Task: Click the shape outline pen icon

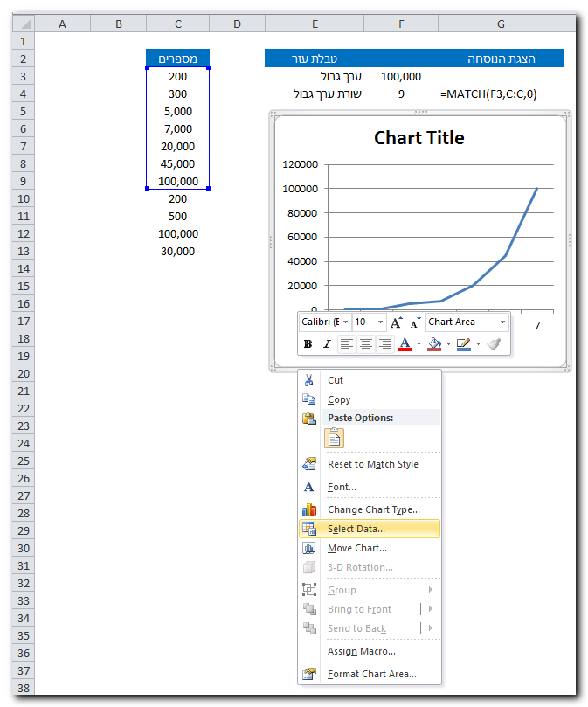Action: point(463,344)
